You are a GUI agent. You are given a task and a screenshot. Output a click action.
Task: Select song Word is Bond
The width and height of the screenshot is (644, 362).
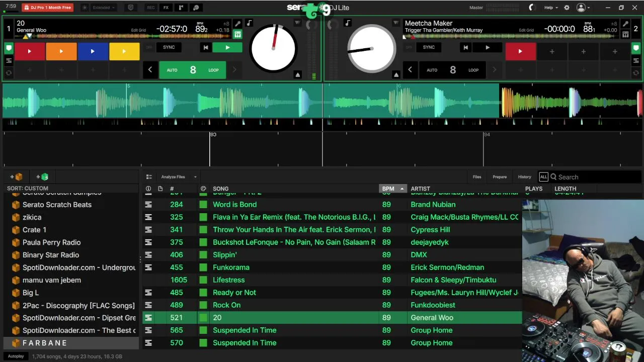pos(234,205)
